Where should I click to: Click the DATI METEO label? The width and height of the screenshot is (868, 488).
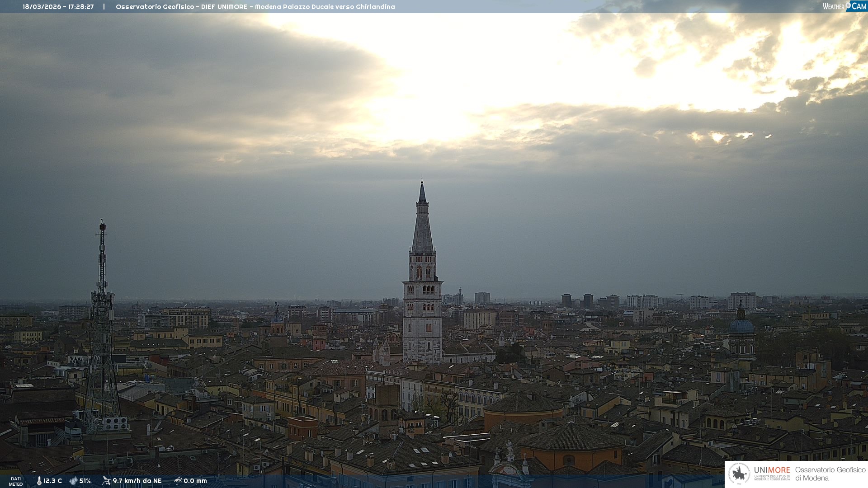[x=16, y=481]
